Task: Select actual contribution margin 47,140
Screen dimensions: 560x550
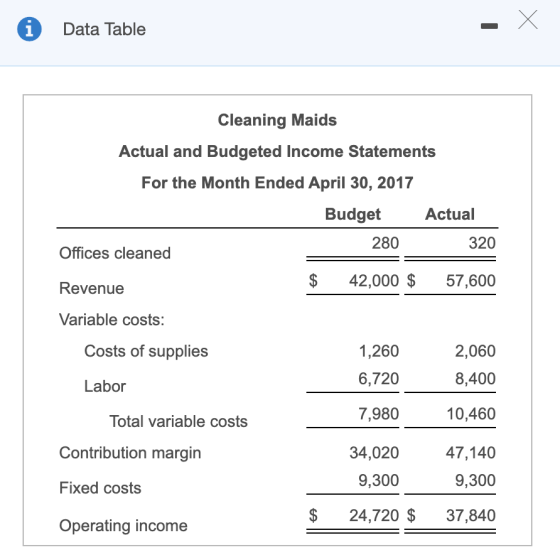Action: point(471,453)
